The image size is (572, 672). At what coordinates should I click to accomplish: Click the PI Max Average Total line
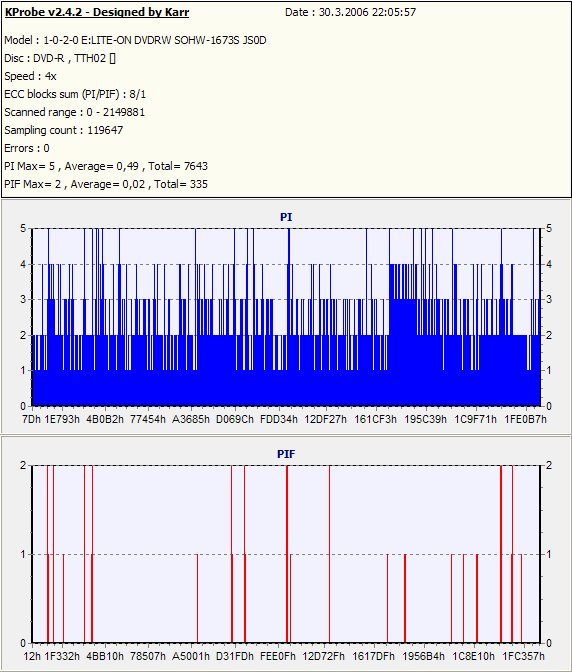point(106,166)
